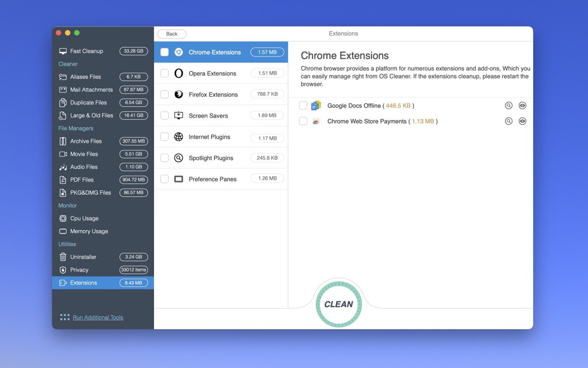This screenshot has width=588, height=368.
Task: Click the magnifier icon for Chrome Web Store Payments
Action: [508, 121]
